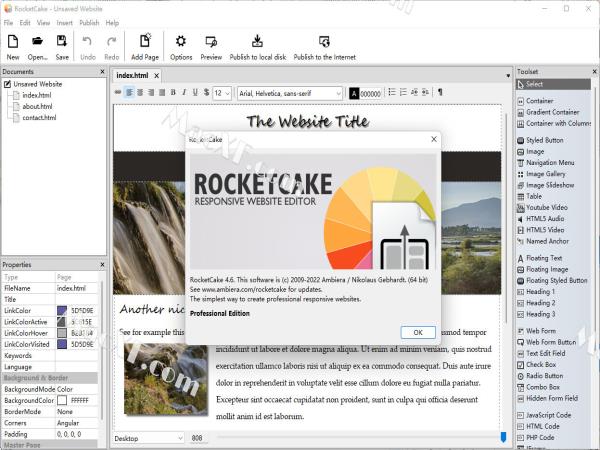Close the RocketCake about dialog

click(x=434, y=139)
